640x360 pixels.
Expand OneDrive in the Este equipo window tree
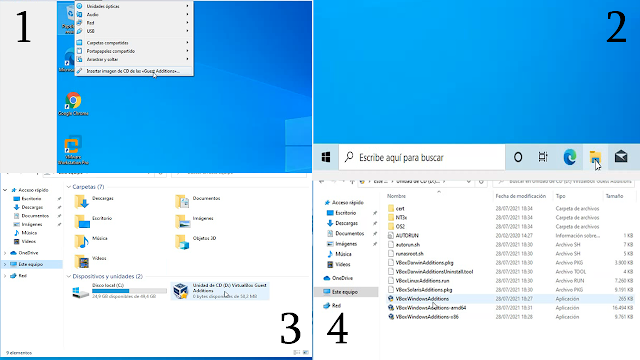[5, 253]
